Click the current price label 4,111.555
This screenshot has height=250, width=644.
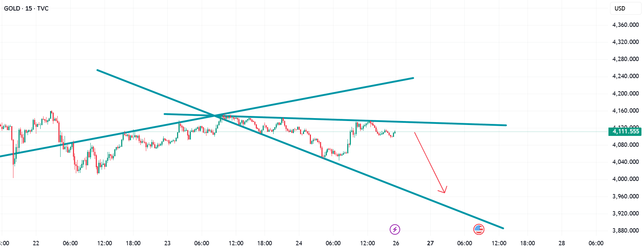tap(625, 132)
